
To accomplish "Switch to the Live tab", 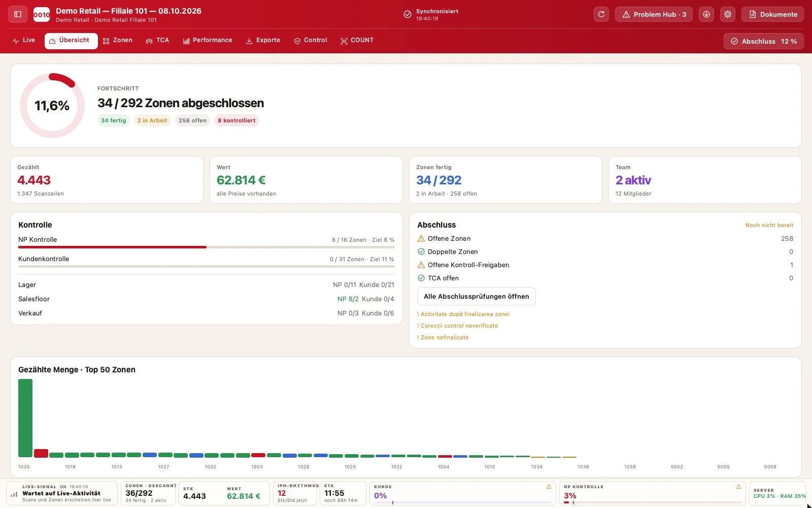I will (x=24, y=41).
